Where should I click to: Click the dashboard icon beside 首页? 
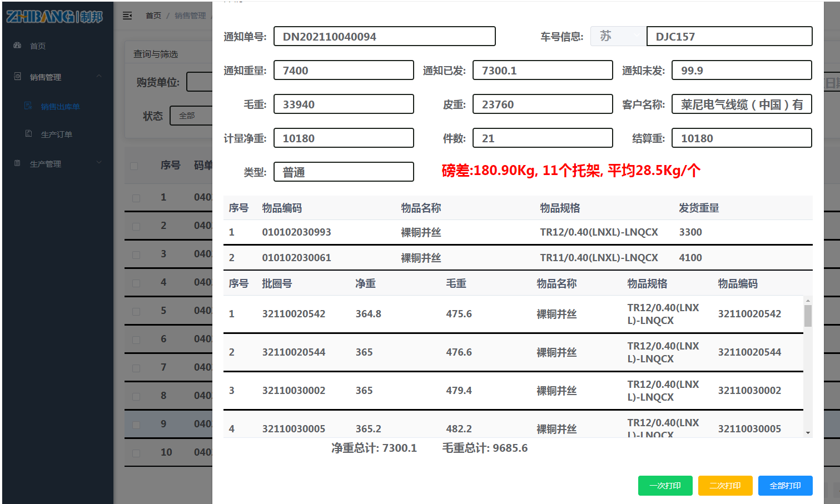(17, 46)
